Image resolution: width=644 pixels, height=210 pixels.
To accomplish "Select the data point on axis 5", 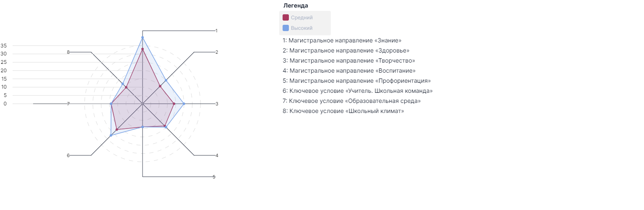I will click(x=143, y=127).
